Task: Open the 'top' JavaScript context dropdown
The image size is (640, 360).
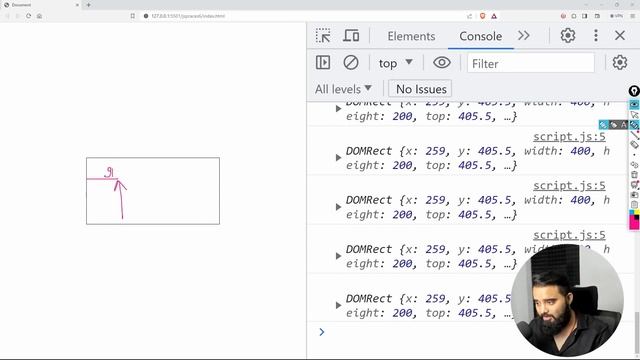Action: pyautogui.click(x=396, y=63)
